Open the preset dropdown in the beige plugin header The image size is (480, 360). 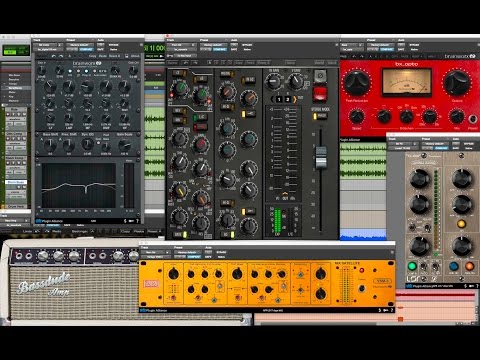[435, 144]
